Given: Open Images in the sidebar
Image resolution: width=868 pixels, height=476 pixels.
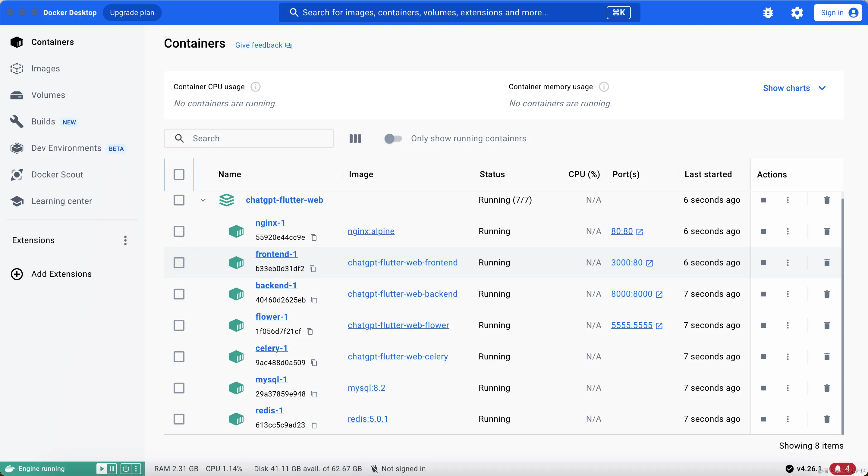Looking at the screenshot, I should tap(46, 69).
